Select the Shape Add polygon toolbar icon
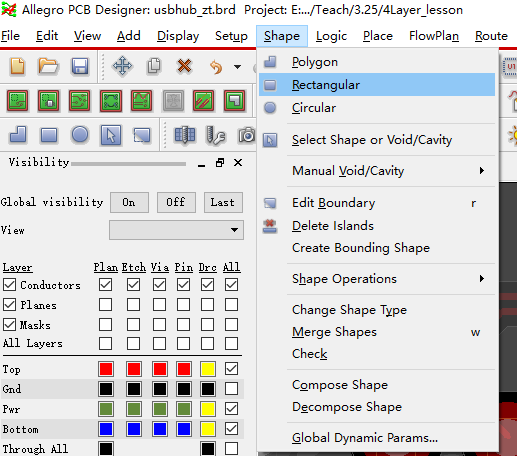 pyautogui.click(x=18, y=135)
